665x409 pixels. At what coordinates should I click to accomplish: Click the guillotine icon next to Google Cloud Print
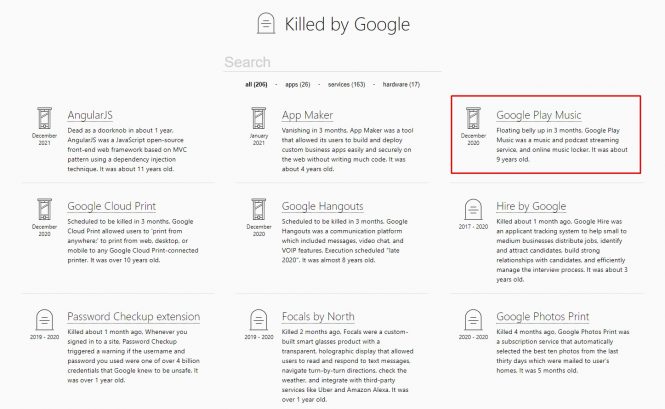coord(44,208)
